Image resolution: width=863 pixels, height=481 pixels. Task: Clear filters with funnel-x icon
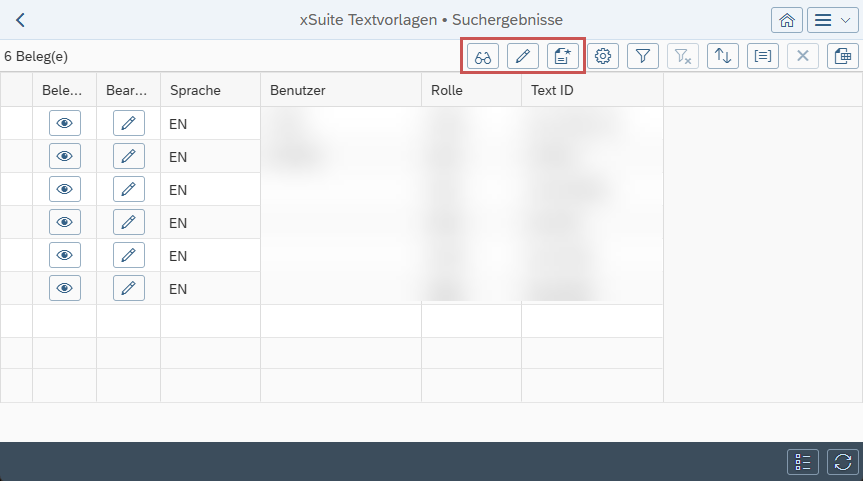click(x=682, y=56)
